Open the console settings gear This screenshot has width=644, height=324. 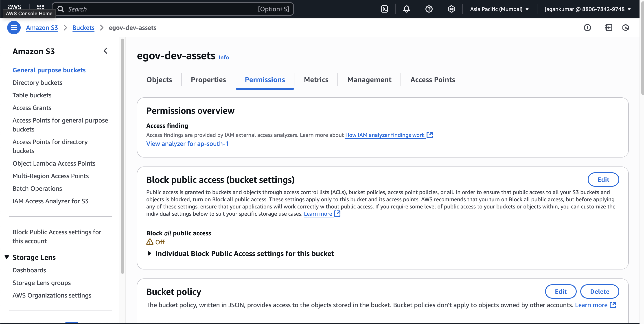(451, 9)
